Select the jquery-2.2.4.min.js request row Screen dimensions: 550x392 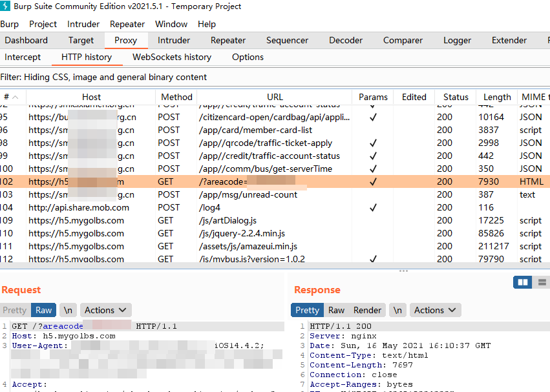point(275,234)
